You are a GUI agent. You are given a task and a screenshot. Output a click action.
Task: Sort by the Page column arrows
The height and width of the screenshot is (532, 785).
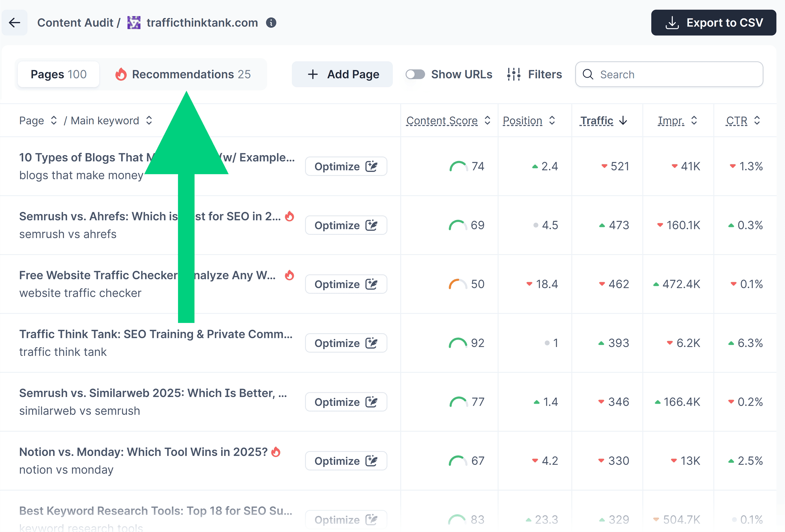click(54, 121)
